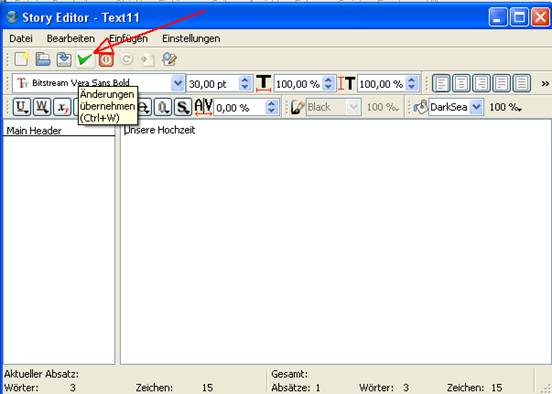
Task: Align text center
Action: 461,83
